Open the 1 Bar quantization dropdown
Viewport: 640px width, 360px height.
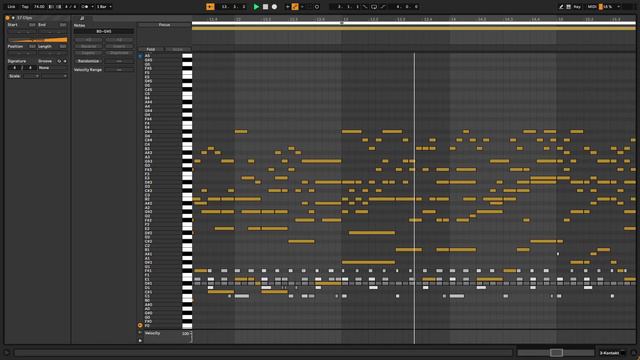(104, 7)
